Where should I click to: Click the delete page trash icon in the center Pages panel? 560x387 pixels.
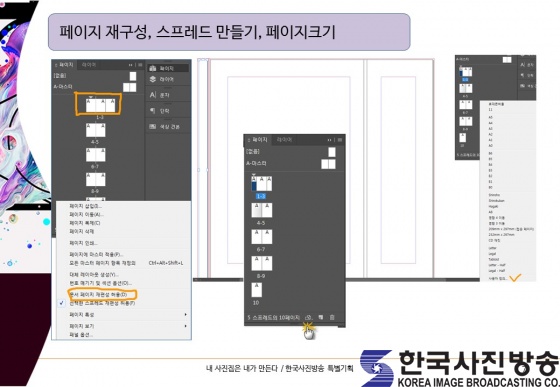pos(332,317)
